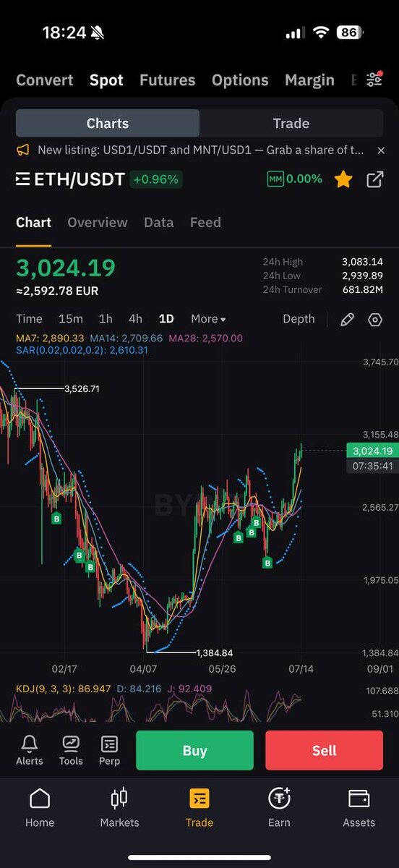Switch to the Charts segment

point(108,123)
